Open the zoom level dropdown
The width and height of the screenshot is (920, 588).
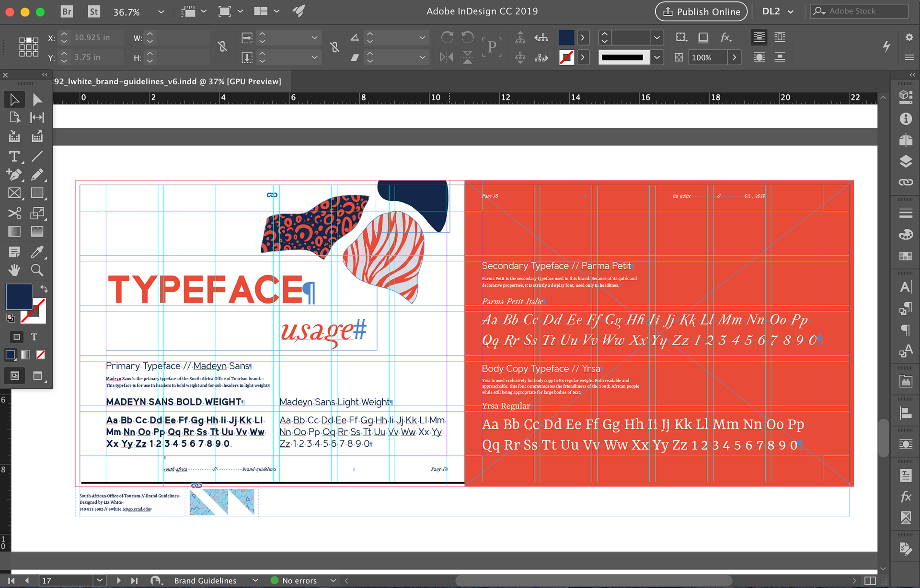tap(161, 11)
